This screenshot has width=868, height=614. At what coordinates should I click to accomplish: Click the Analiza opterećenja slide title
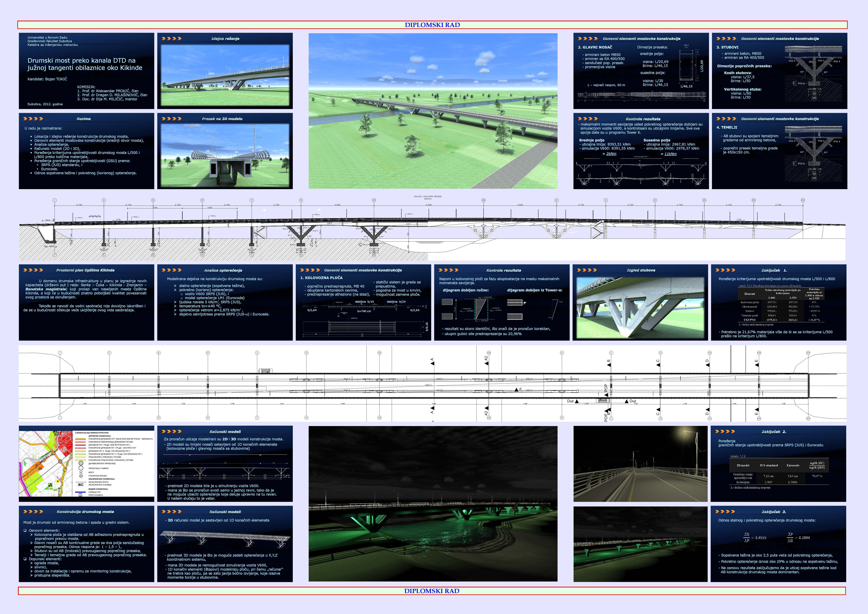coord(223,270)
